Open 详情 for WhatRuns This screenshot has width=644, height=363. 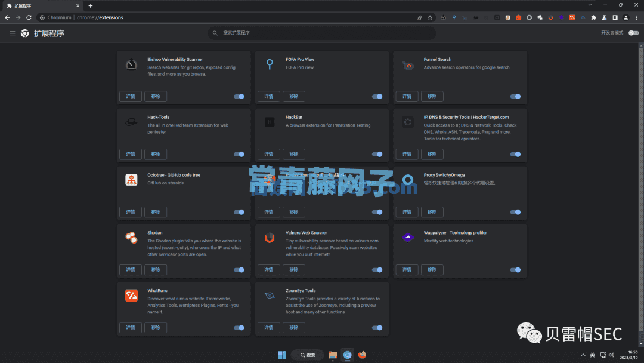[131, 328]
